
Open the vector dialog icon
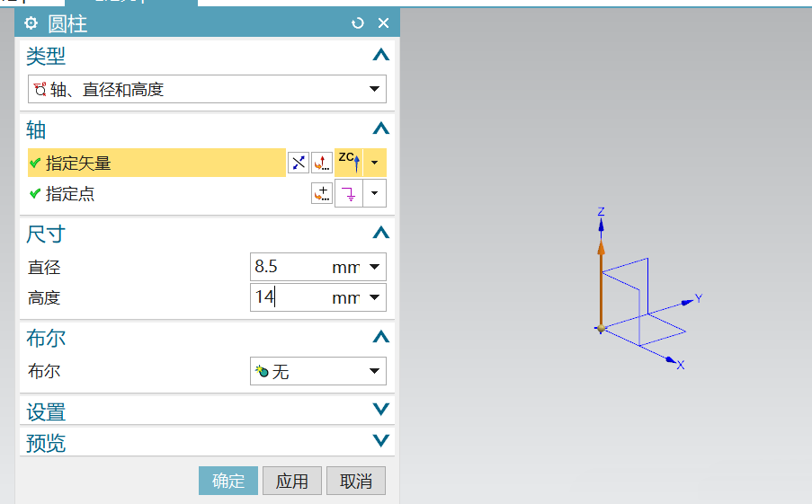[x=322, y=163]
